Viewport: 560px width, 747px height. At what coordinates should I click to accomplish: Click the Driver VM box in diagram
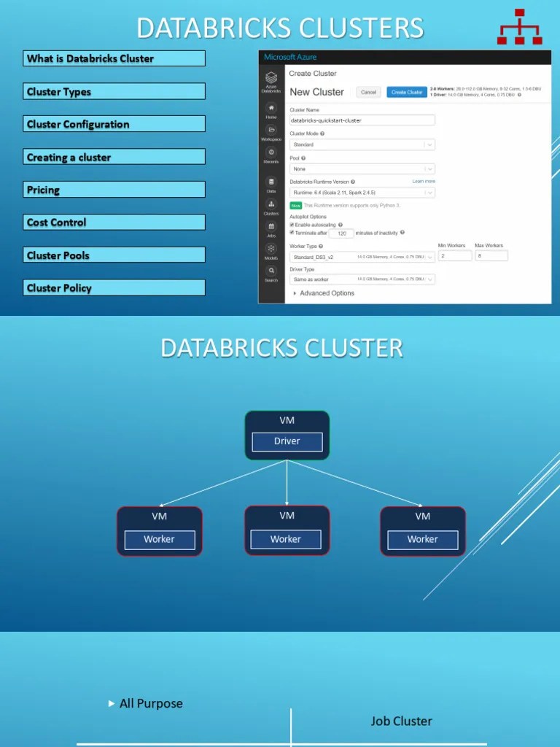point(287,435)
